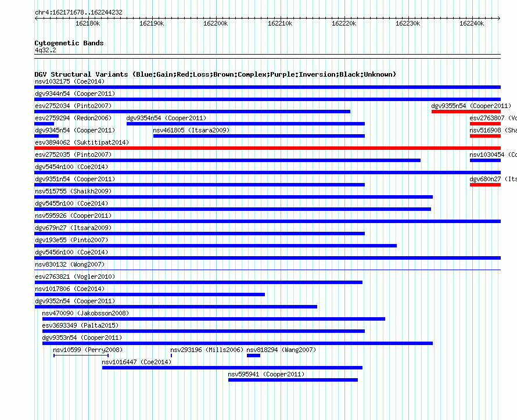This screenshot has height=420, width=517.
Task: Click the 162200k ruler tick label
Action: tap(216, 23)
